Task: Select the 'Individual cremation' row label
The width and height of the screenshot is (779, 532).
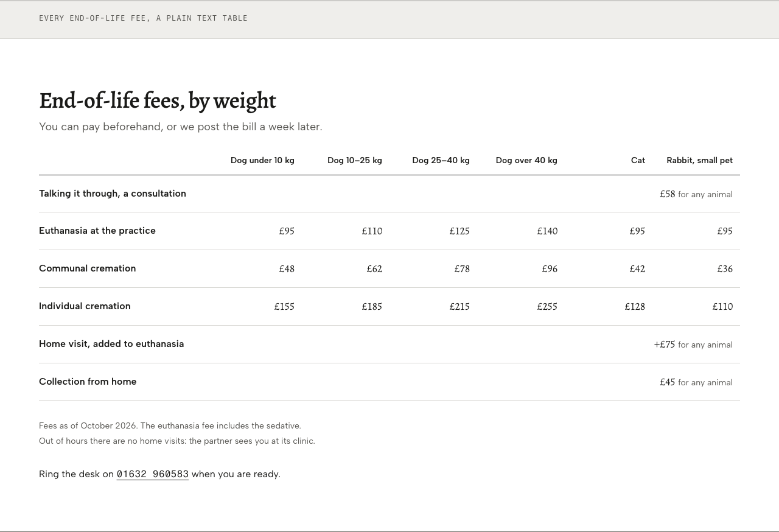Action: (85, 306)
